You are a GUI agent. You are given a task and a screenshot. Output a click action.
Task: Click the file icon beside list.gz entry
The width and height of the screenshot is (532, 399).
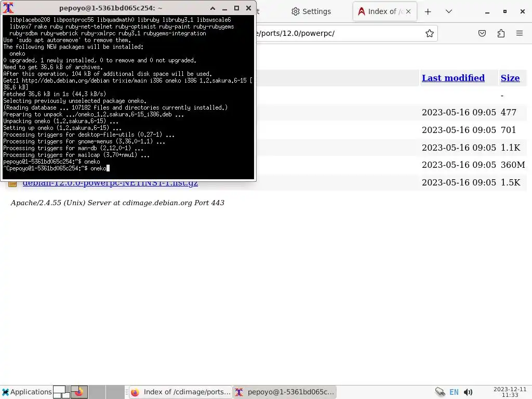[12, 183]
